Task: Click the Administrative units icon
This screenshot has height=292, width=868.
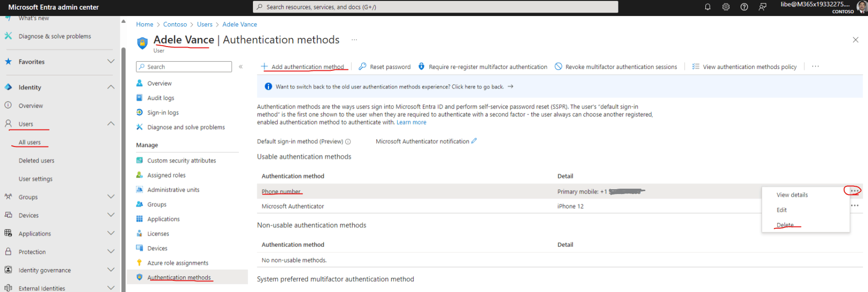Action: pyautogui.click(x=139, y=189)
